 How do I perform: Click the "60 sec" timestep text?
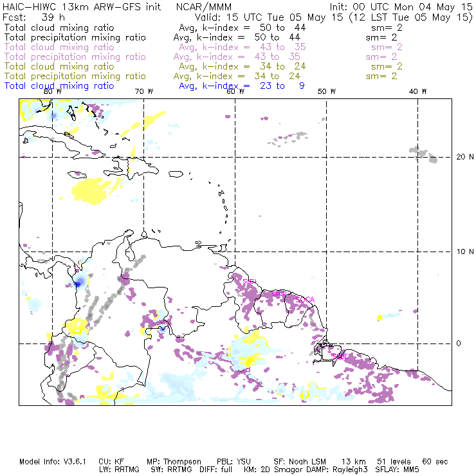click(x=435, y=462)
